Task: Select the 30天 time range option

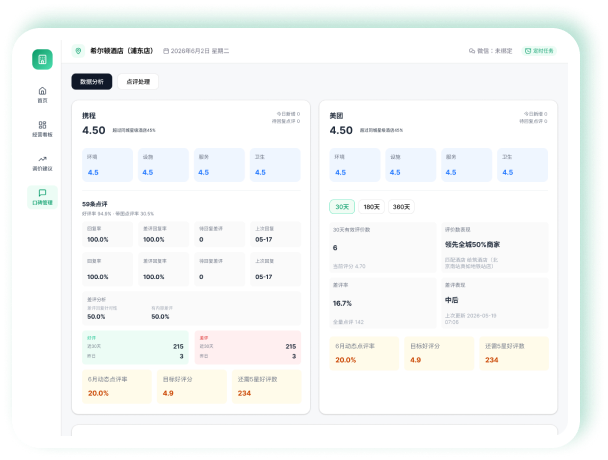Action: (342, 207)
